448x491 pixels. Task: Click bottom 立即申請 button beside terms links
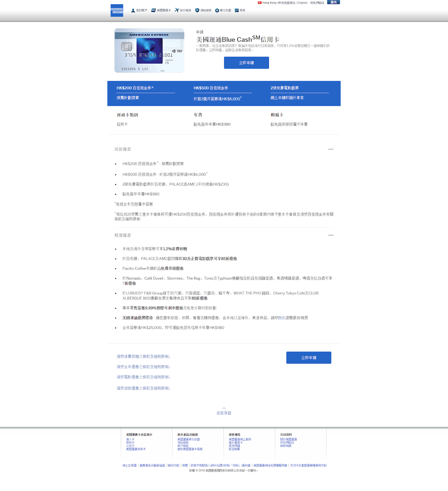tap(309, 358)
